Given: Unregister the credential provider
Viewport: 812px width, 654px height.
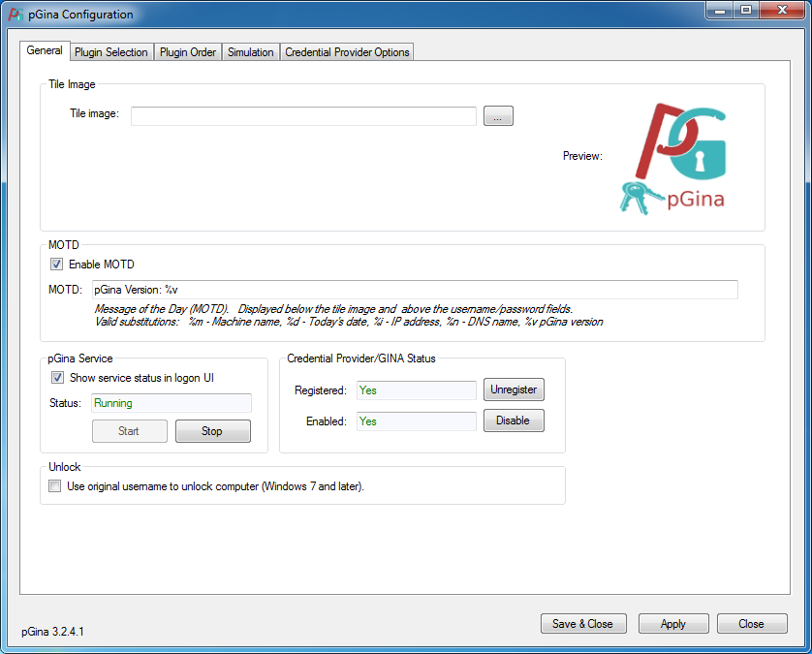Looking at the screenshot, I should [514, 389].
